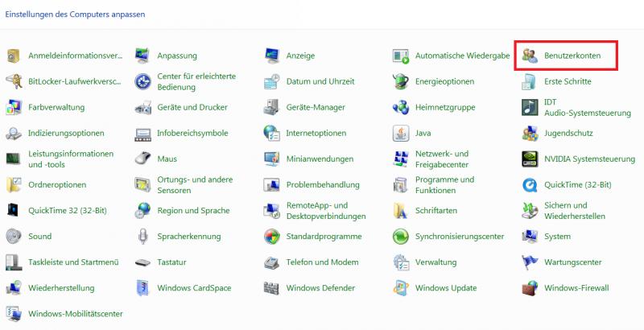Click Netzwerk- und Freigabecenter link
The width and height of the screenshot is (644, 330).
point(442,159)
